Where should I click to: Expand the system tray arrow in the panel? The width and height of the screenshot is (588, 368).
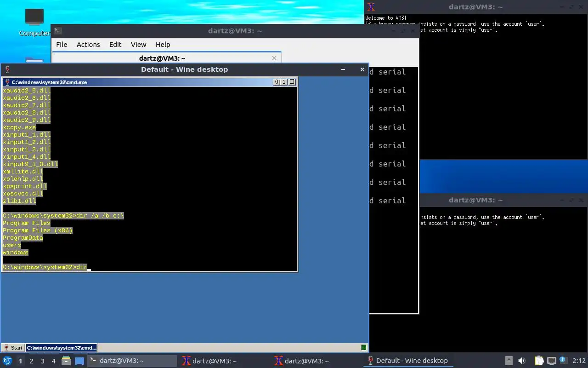509,361
